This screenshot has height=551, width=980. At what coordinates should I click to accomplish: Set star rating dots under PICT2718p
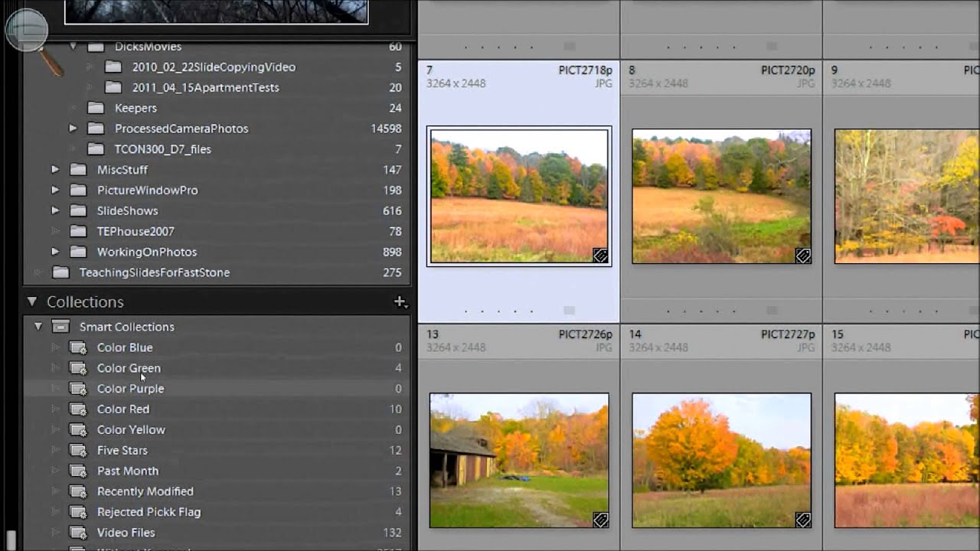point(499,311)
